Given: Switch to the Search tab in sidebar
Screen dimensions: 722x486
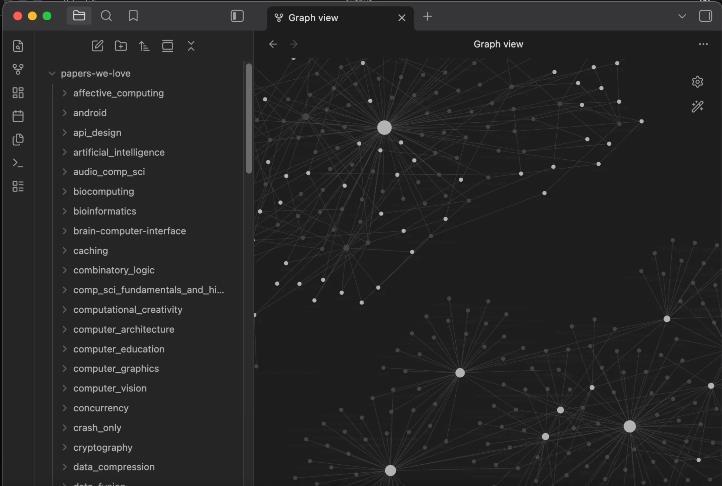Looking at the screenshot, I should tap(106, 16).
